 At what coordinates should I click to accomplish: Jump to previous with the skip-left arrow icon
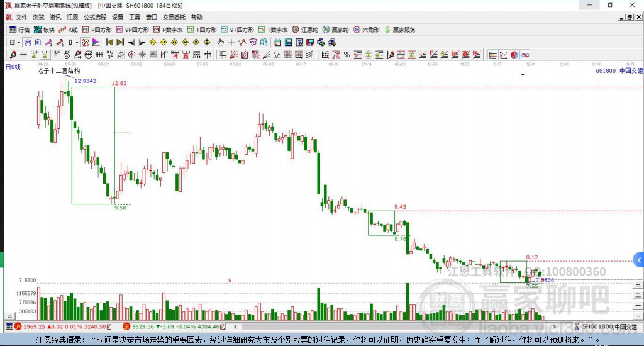[x=109, y=42]
